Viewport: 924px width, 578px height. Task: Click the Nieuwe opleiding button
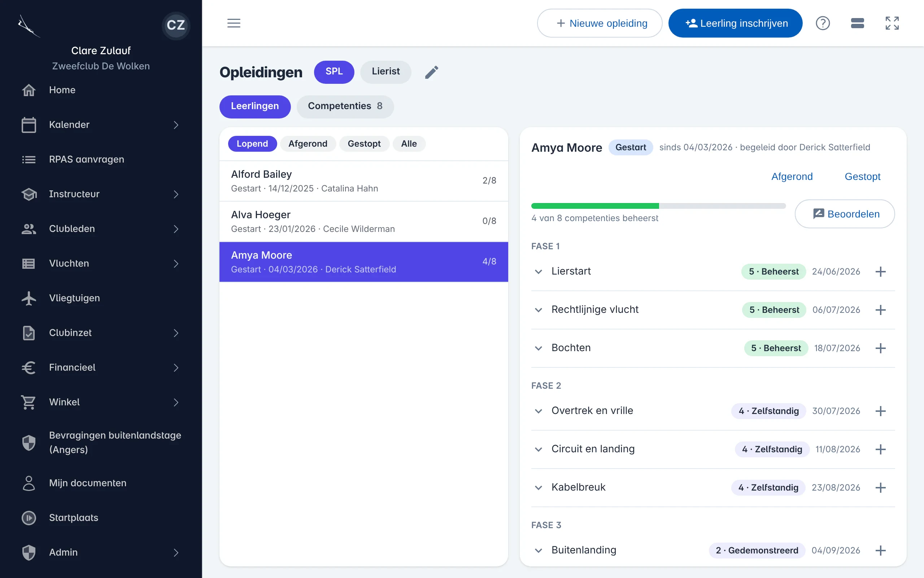point(600,23)
